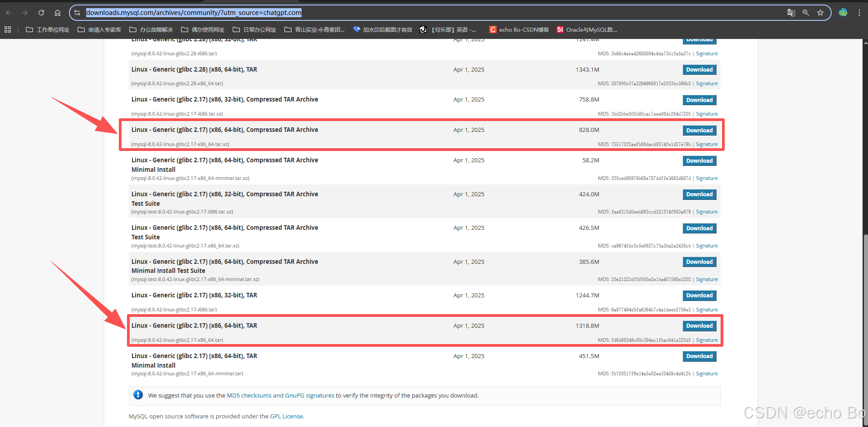Click the 58.2M file size value
Viewport: 868px width, 427px height.
click(x=590, y=160)
